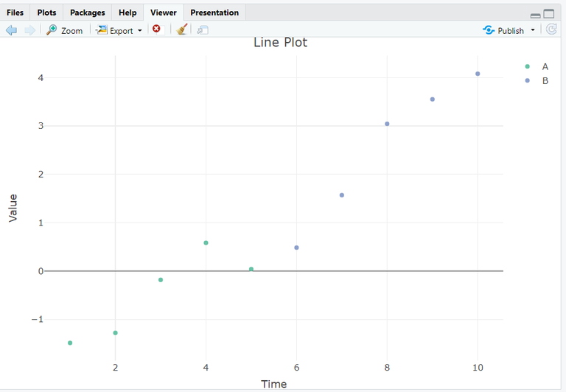Click the A data point at Time 4
This screenshot has width=566, height=392.
[206, 243]
